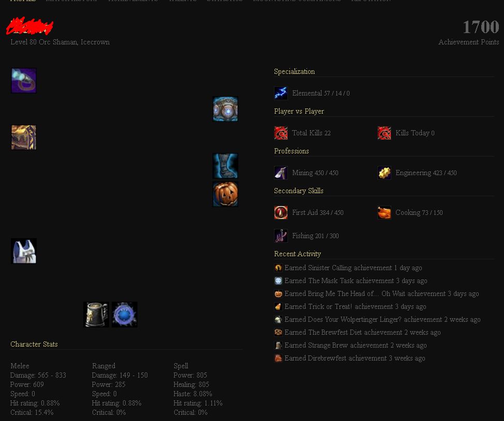The width and height of the screenshot is (504, 421).
Task: Click the Horde emblem beside Kills Today
Action: pyautogui.click(x=384, y=133)
